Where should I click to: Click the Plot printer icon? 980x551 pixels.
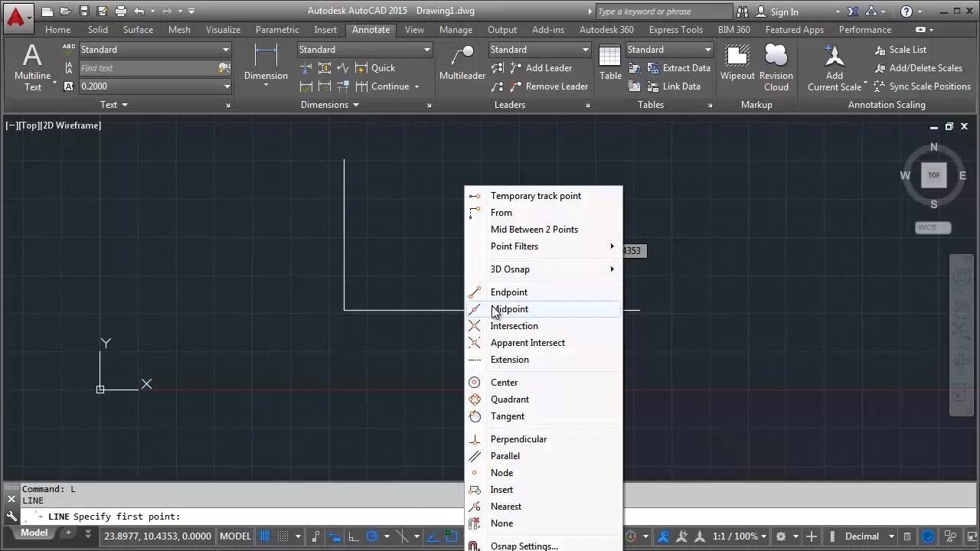120,11
